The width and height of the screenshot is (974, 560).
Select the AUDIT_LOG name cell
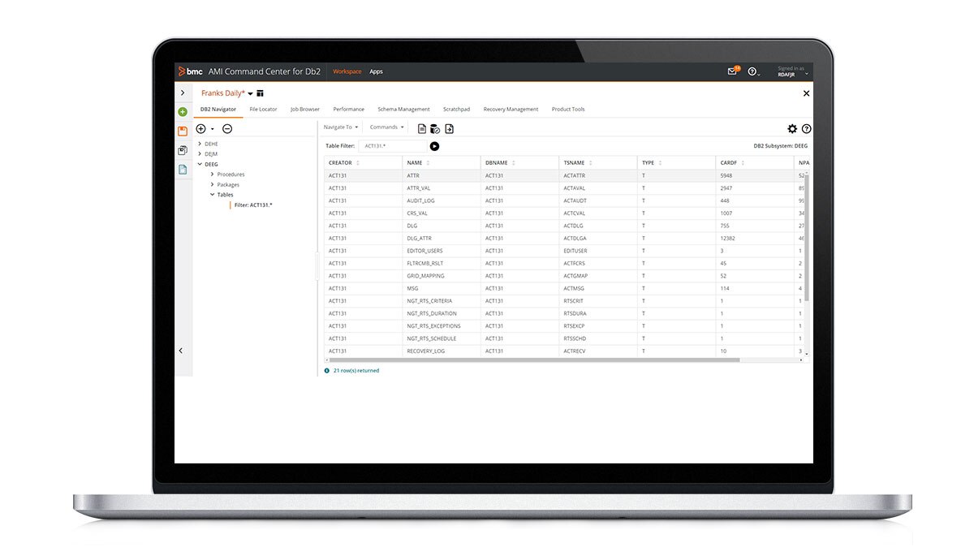pos(442,200)
